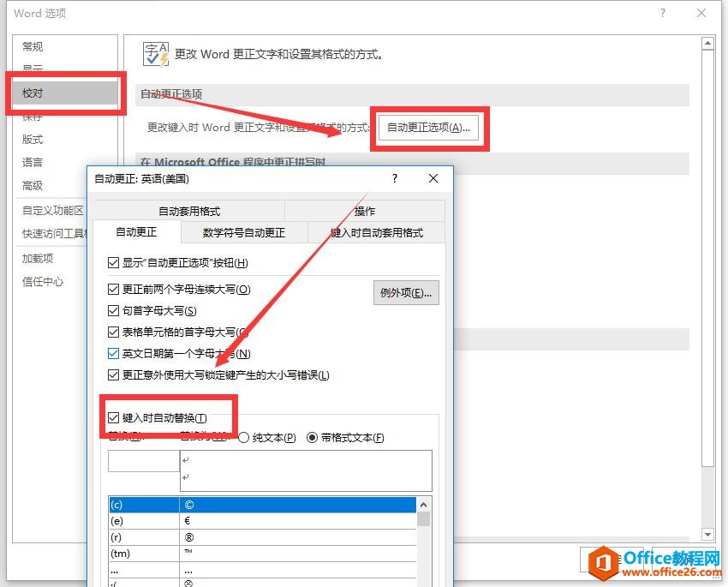Click the up arrow of the replacement list scrollbar
This screenshot has width=728, height=587.
click(424, 506)
